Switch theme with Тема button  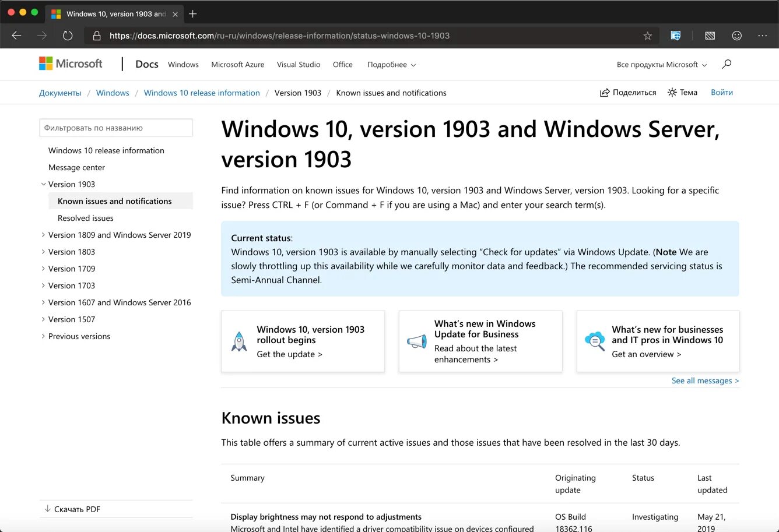(683, 92)
